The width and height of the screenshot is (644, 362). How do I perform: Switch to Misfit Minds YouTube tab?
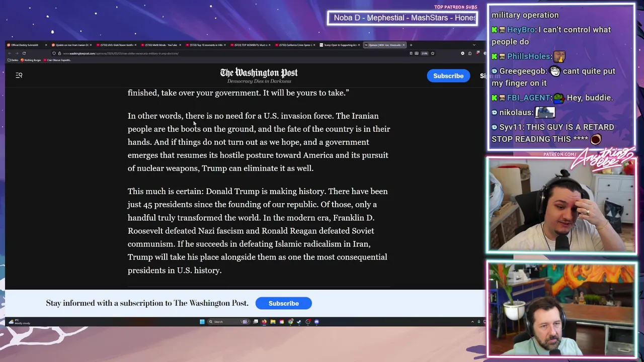161,45
